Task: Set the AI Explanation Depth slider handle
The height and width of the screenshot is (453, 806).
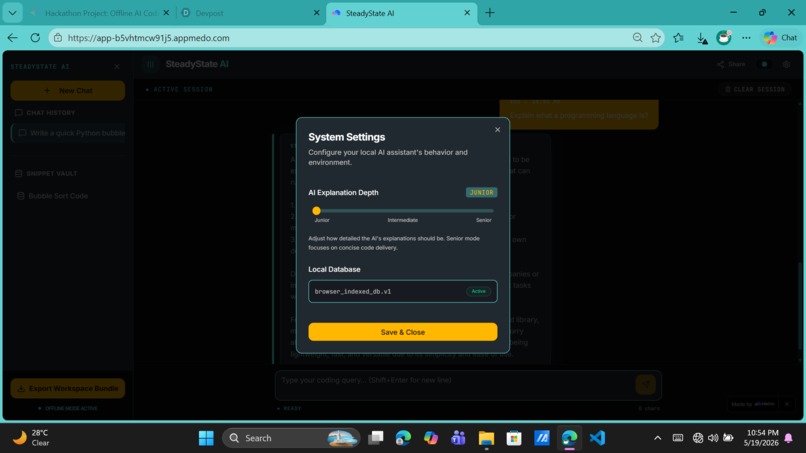Action: tap(316, 210)
